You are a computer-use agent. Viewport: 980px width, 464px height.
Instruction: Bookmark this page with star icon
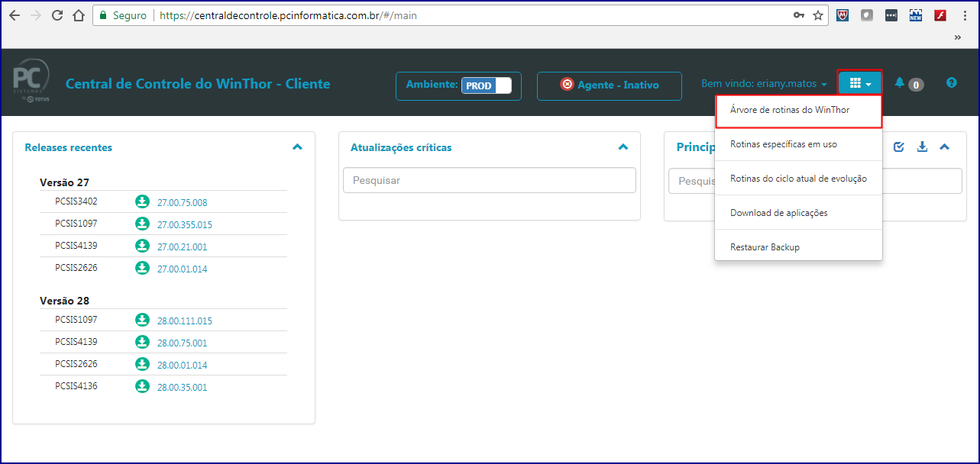coord(818,15)
